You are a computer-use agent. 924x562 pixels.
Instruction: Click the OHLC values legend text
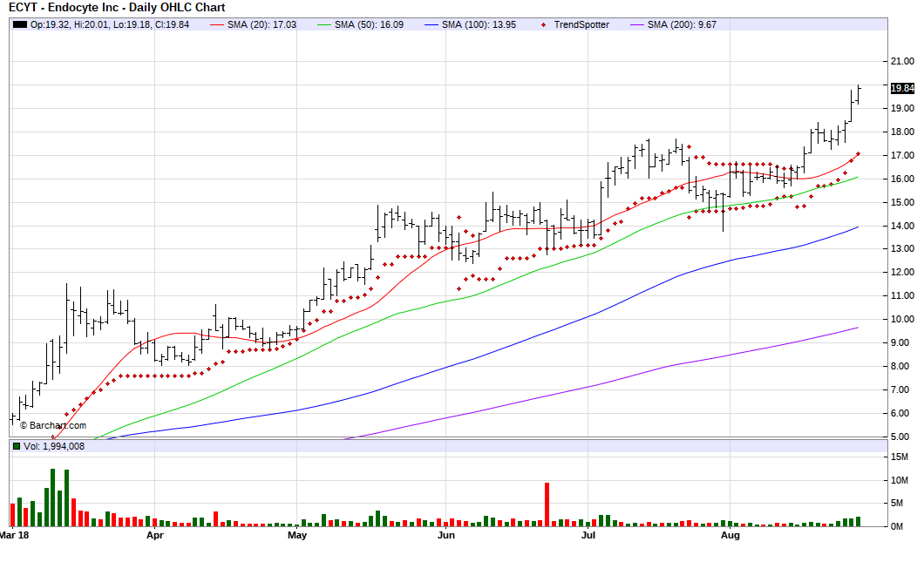(110, 24)
